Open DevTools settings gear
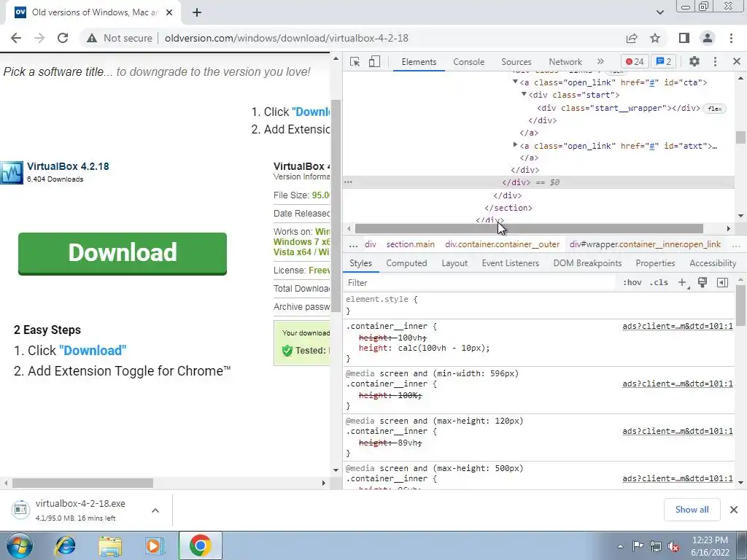Viewport: 747px width, 560px height. (x=694, y=61)
